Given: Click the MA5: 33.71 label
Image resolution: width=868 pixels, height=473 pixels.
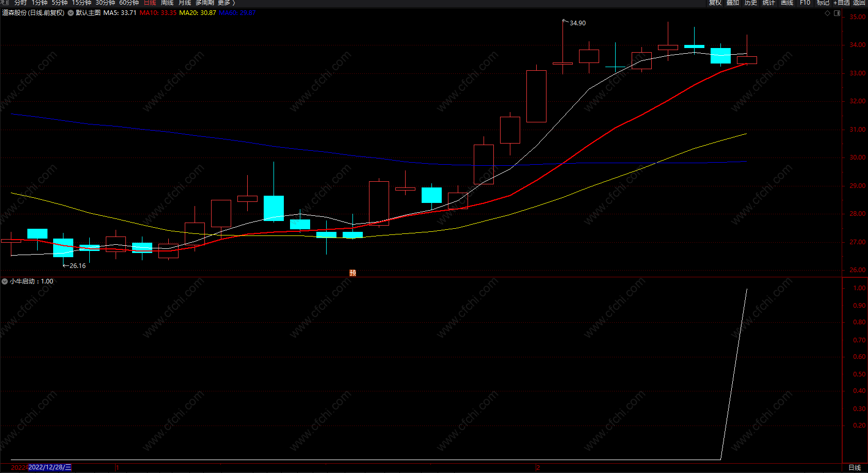Looking at the screenshot, I should click(120, 13).
